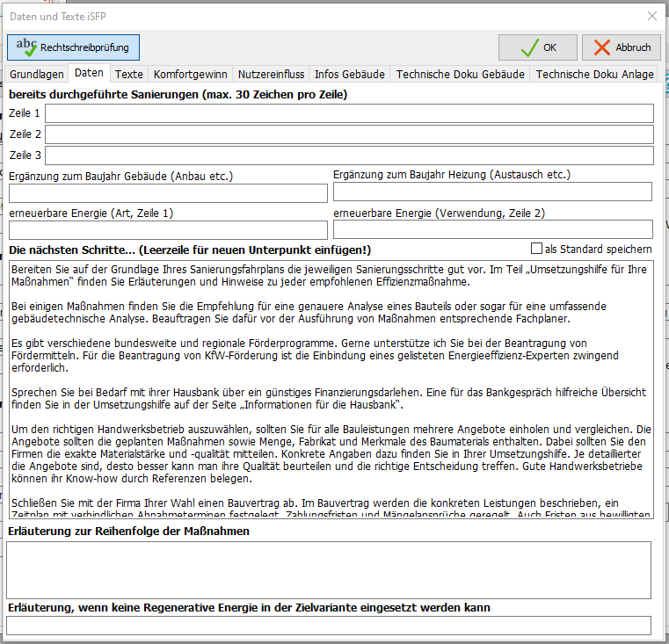Click into the Zeile 1 input field
Viewport: 669px width, 644px height.
tap(349, 113)
